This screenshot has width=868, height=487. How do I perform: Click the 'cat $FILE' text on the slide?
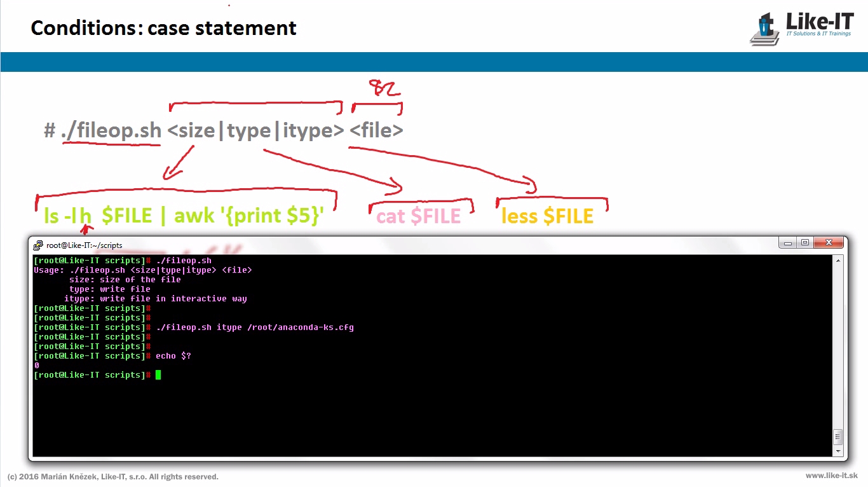click(418, 216)
